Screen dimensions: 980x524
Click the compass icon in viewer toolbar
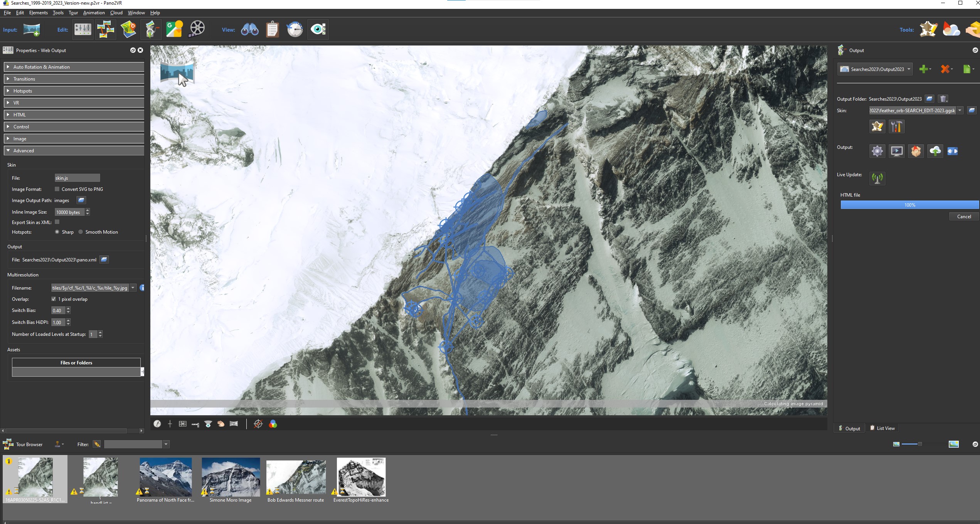157,424
